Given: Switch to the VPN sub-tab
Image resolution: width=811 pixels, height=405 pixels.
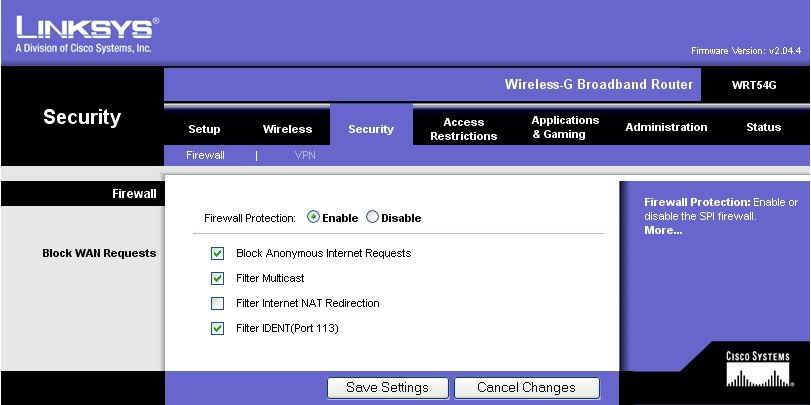Looking at the screenshot, I should (x=305, y=155).
